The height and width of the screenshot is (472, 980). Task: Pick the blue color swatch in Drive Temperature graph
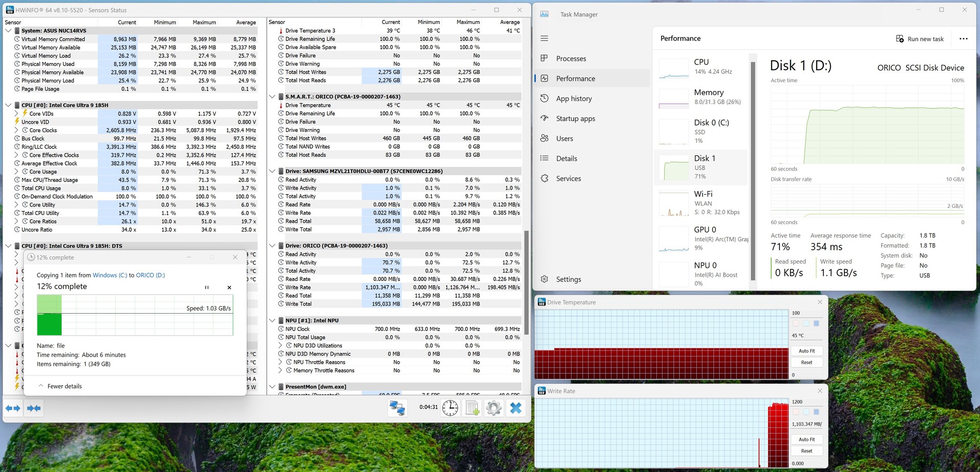tap(816, 323)
